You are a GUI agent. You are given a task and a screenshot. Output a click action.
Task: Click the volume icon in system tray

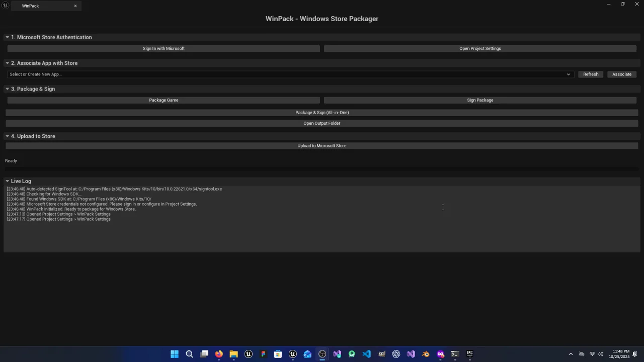(x=600, y=354)
